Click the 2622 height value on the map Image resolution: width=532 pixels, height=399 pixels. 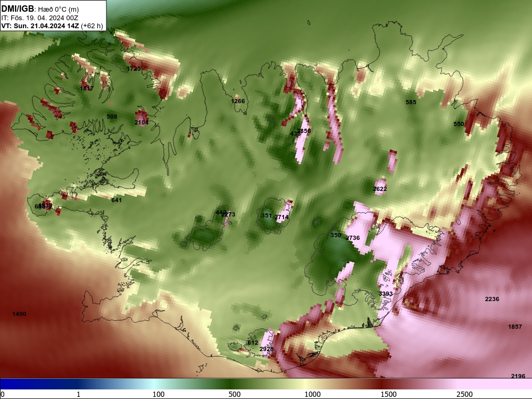(380, 189)
